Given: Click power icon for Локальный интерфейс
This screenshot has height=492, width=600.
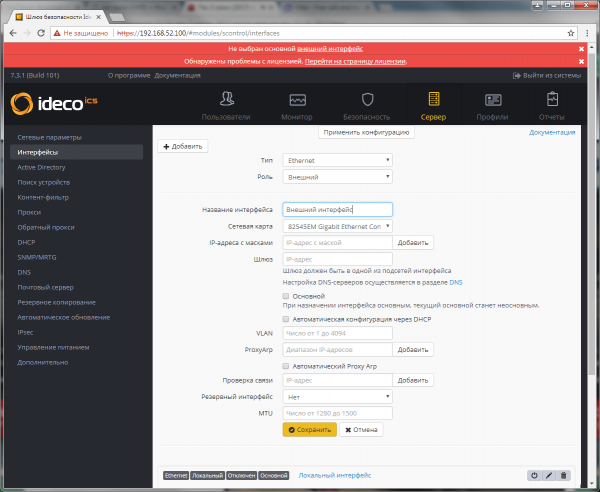Looking at the screenshot, I should pyautogui.click(x=535, y=475).
